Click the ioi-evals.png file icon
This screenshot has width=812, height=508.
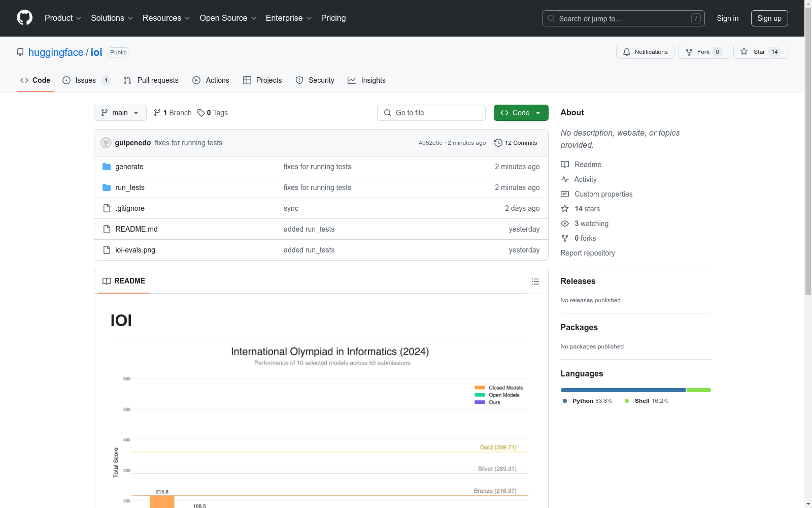click(x=107, y=250)
